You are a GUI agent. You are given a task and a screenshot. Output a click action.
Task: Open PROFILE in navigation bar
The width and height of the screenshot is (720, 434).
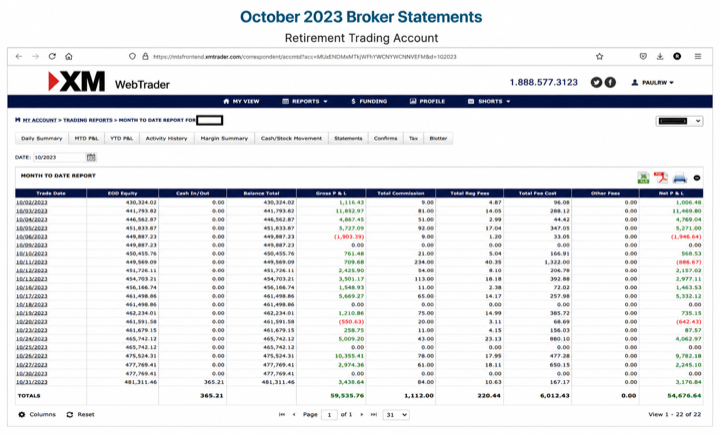(x=428, y=101)
